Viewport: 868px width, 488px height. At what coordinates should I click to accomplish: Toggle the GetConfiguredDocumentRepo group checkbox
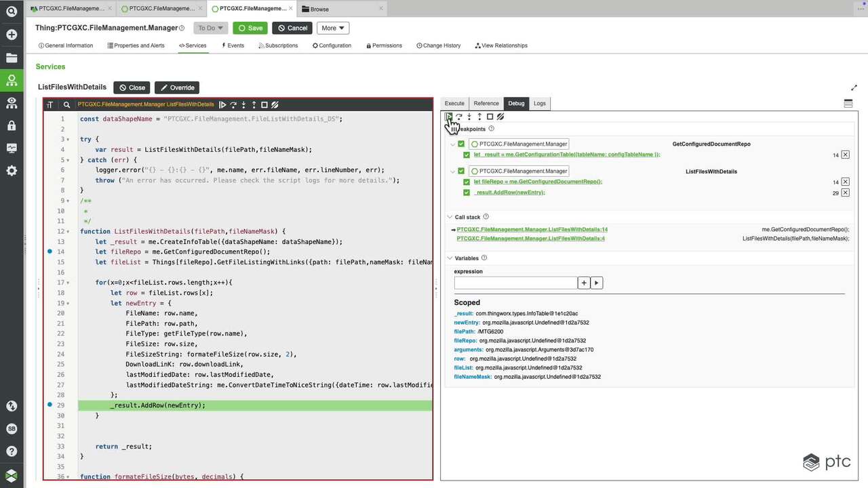pos(461,144)
